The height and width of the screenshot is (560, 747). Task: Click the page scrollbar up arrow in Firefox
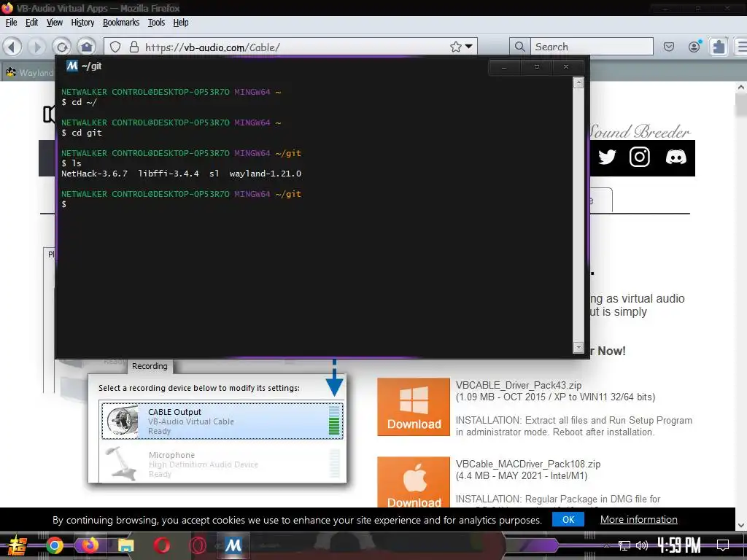(x=741, y=87)
